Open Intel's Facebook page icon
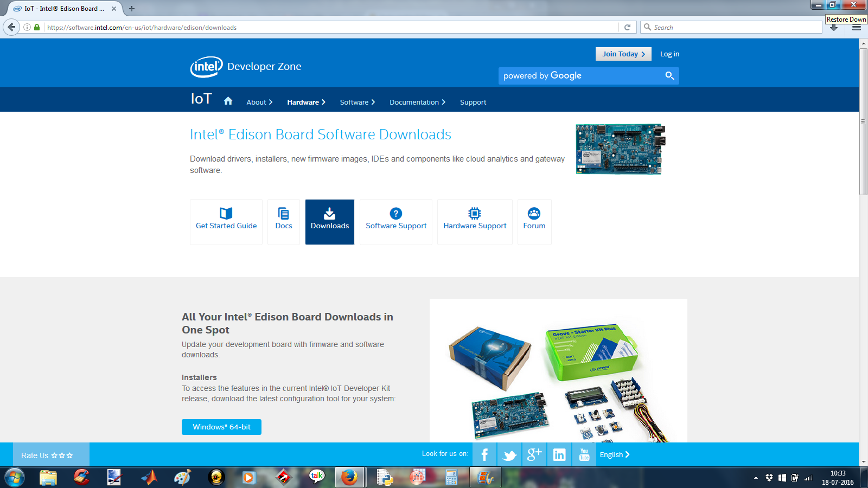Screen dimensions: 868x488 click(484, 454)
